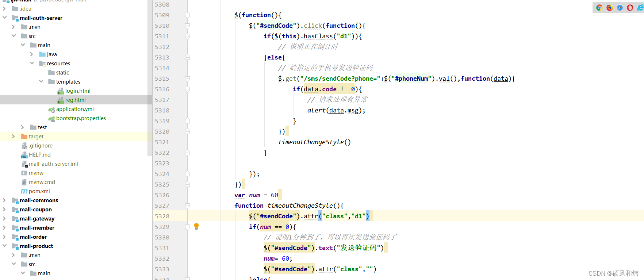644x280 pixels.
Task: Select login.html in project tree
Action: coord(78,91)
